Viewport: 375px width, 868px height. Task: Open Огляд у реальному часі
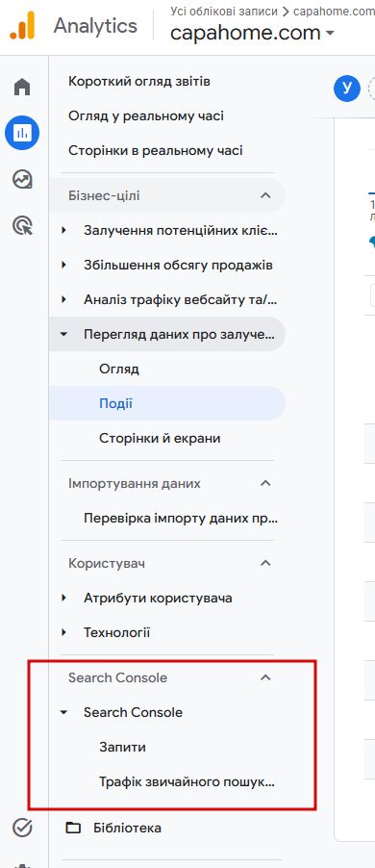(x=146, y=116)
